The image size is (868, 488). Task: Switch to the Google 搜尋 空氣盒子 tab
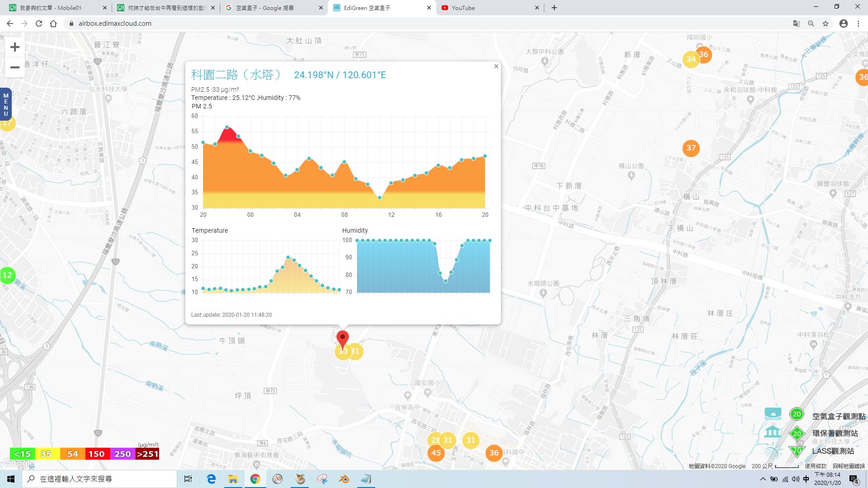(x=274, y=8)
